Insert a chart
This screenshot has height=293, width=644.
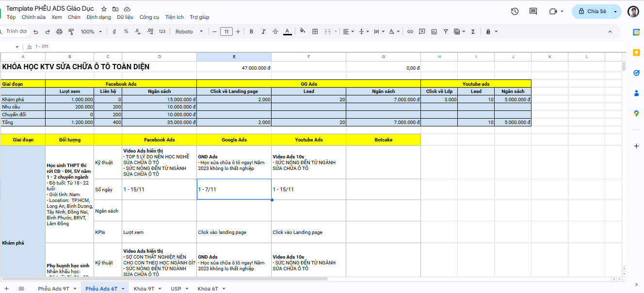434,31
